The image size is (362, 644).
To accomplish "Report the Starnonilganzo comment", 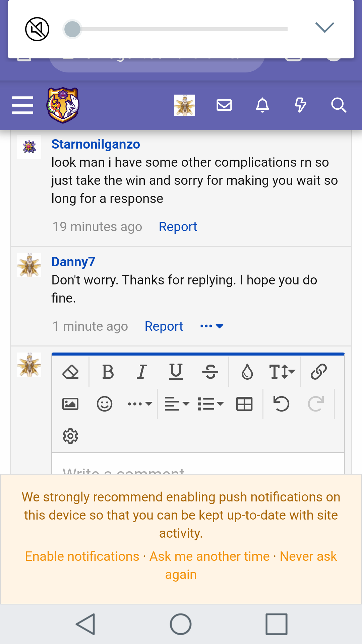I will pos(178,227).
